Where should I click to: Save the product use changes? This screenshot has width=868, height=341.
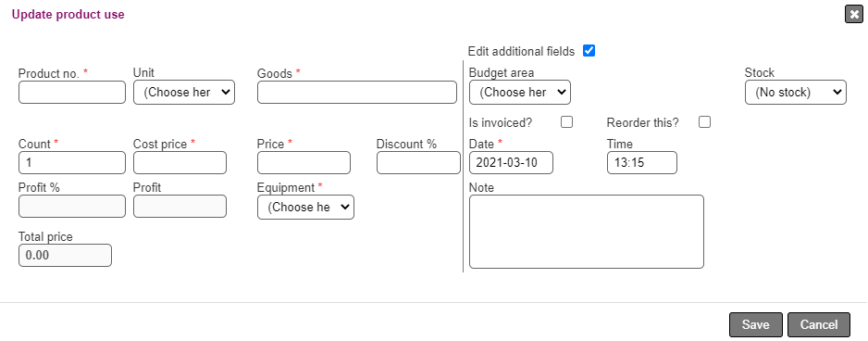[x=756, y=324]
